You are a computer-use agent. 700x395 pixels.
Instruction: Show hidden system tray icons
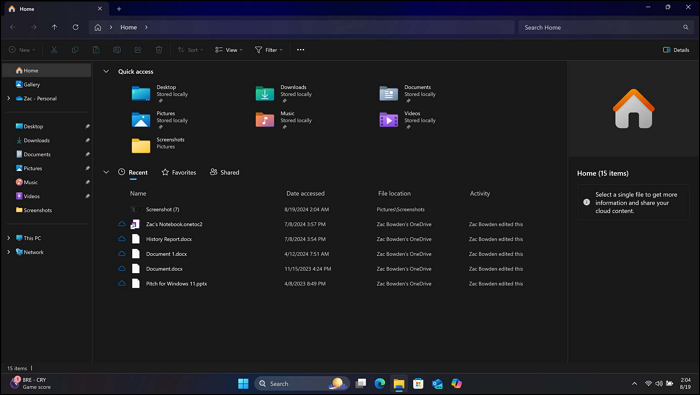tap(634, 383)
